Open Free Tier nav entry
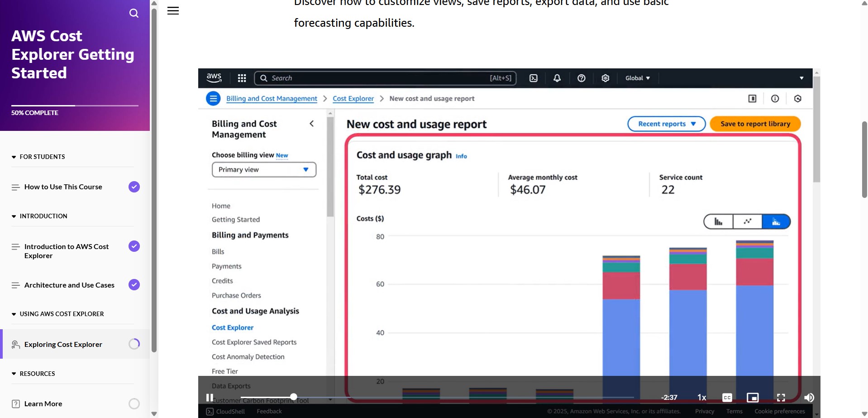This screenshot has width=868, height=418. (225, 371)
